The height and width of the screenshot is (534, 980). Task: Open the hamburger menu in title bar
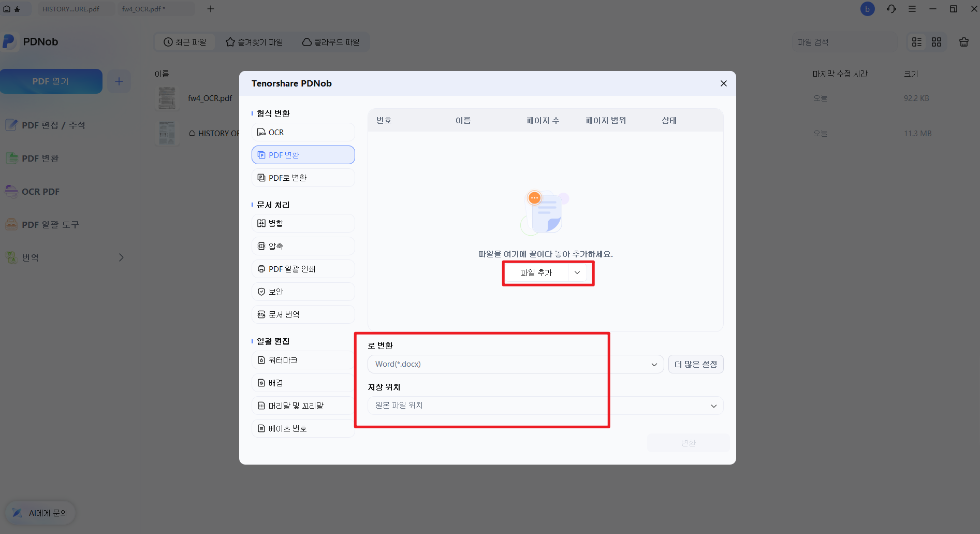coord(912,9)
